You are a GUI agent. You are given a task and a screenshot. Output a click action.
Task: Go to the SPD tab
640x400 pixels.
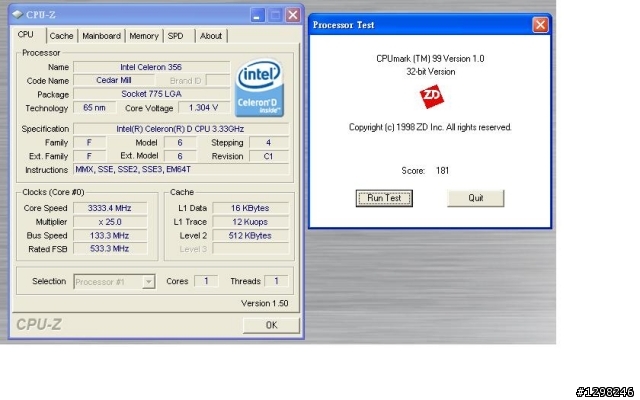pos(178,36)
